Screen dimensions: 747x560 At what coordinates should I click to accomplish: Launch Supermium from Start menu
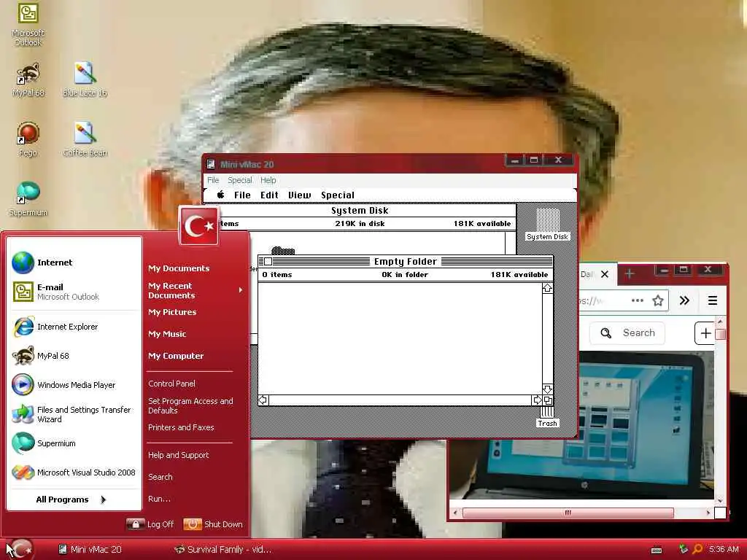coord(75,443)
